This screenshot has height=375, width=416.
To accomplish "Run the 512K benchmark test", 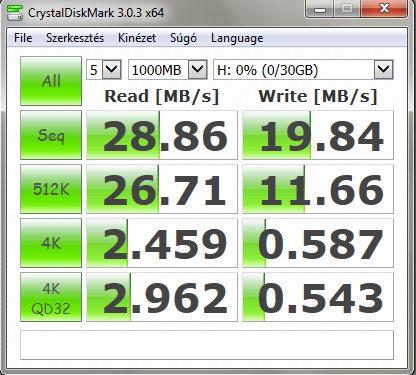I will click(51, 189).
